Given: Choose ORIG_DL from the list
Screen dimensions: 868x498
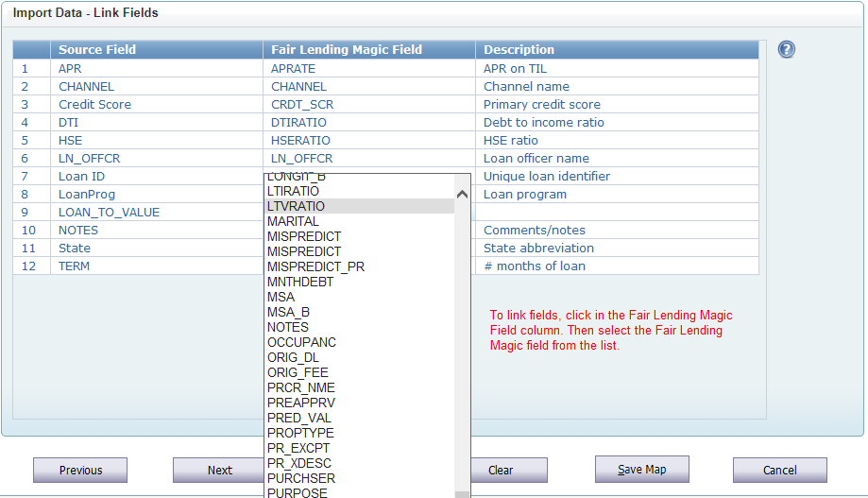Looking at the screenshot, I should [360, 357].
